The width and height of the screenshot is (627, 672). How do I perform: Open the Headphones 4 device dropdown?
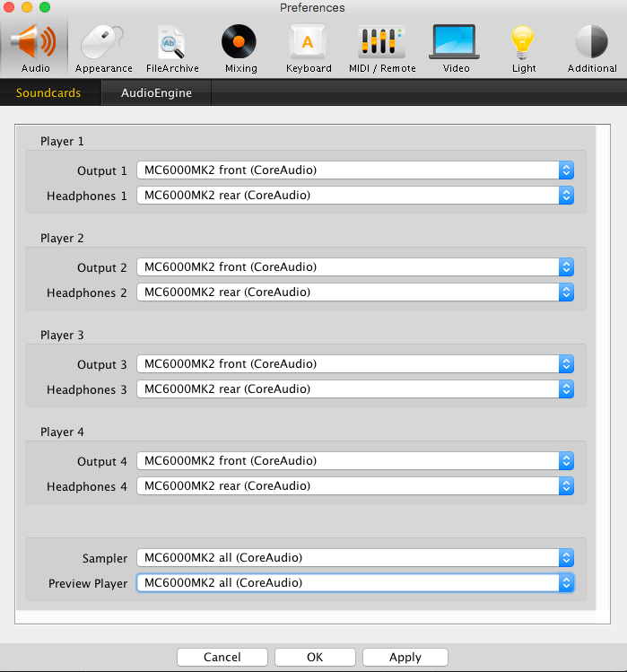pos(354,486)
